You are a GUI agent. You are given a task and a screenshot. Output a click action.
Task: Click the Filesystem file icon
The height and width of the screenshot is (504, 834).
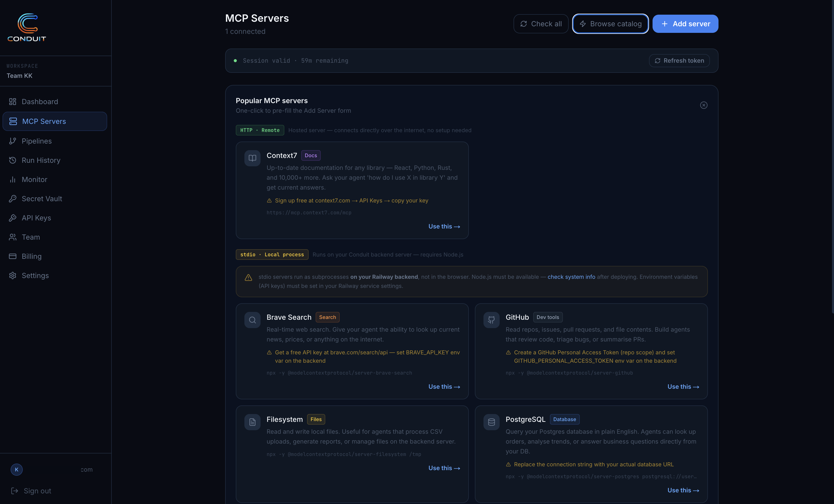pyautogui.click(x=252, y=422)
